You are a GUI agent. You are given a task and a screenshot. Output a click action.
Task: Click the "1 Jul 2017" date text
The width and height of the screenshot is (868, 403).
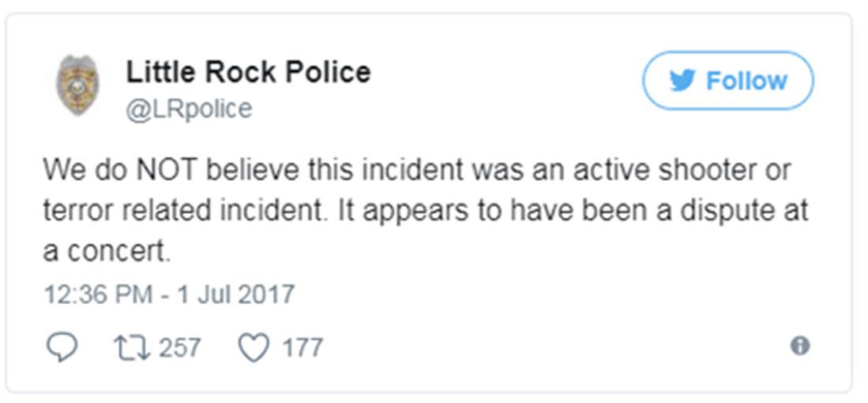coord(235,294)
